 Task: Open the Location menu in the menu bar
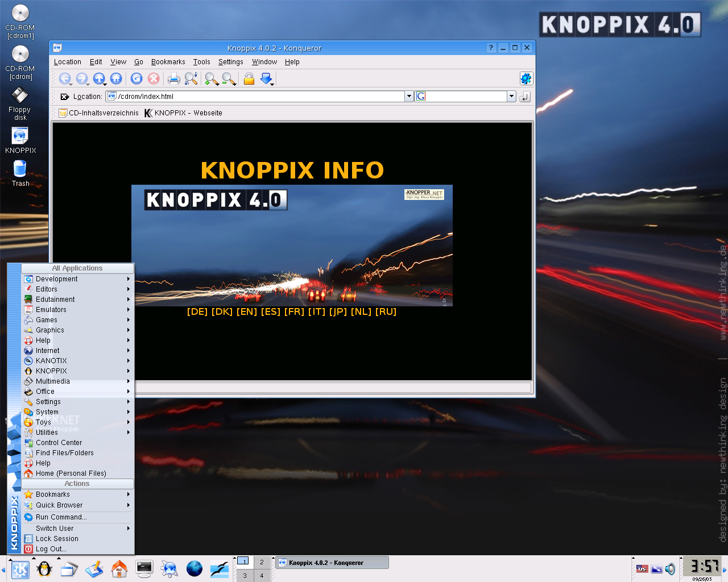tap(68, 62)
